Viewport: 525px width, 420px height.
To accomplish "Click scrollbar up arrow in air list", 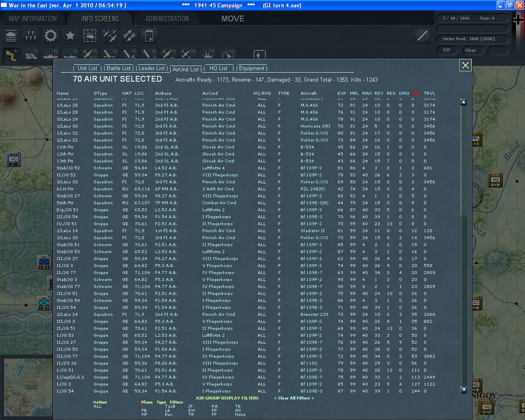I will [x=463, y=102].
